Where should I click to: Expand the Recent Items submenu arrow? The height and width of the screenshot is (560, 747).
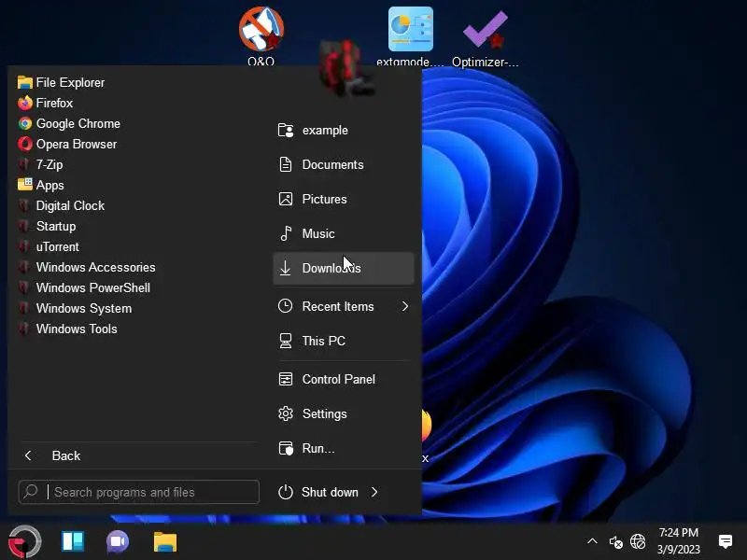pyautogui.click(x=405, y=306)
